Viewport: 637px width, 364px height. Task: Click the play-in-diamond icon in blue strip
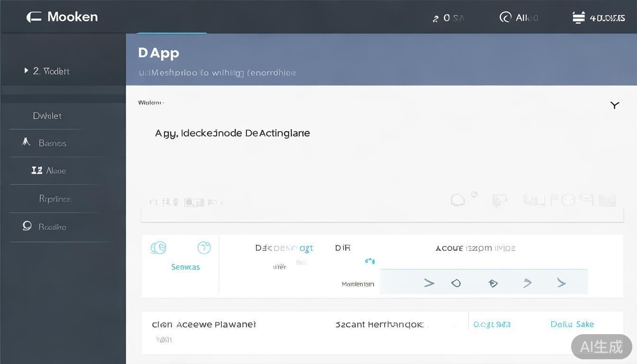(493, 283)
